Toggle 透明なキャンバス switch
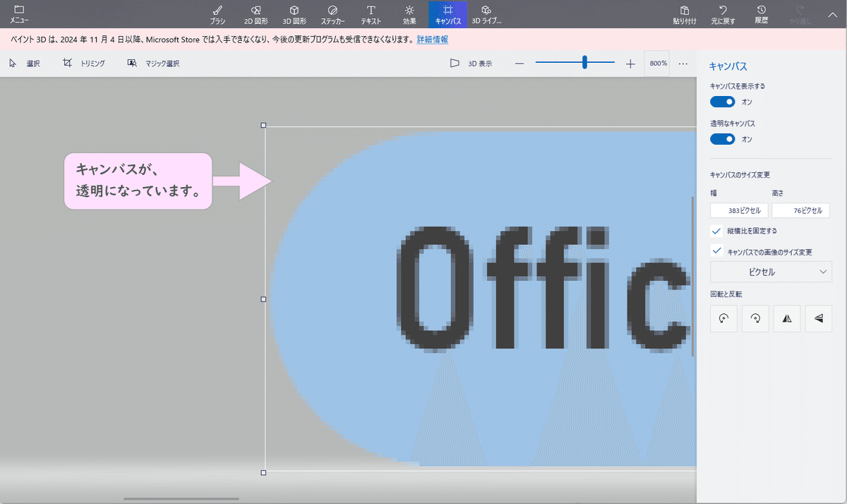 pyautogui.click(x=723, y=139)
